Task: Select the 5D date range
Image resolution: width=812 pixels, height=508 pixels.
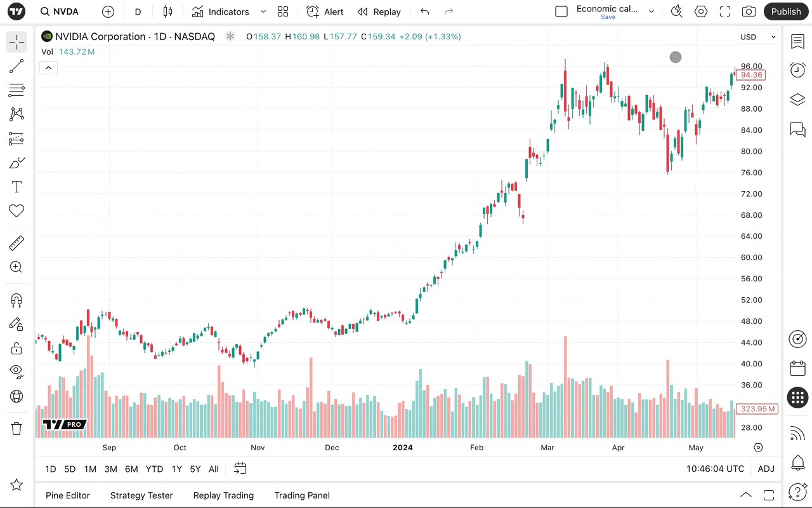Action: (x=70, y=469)
